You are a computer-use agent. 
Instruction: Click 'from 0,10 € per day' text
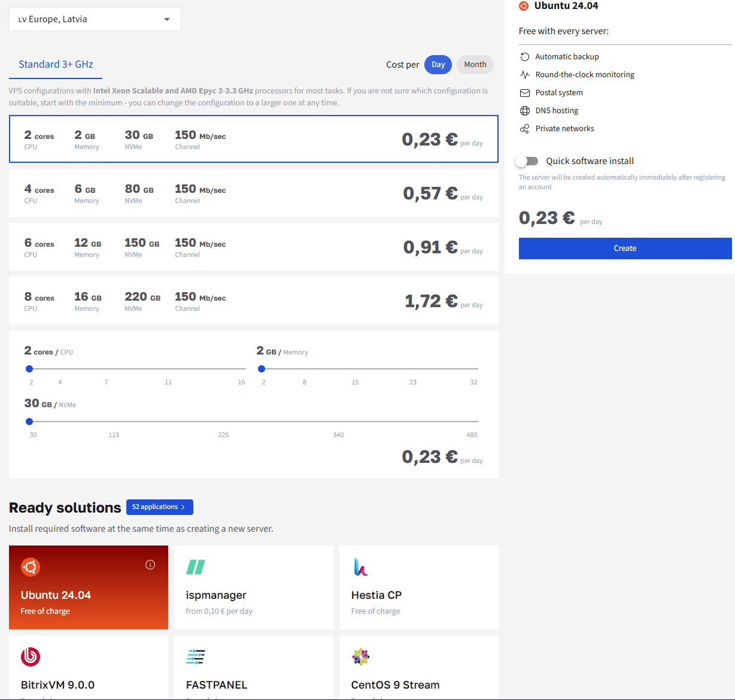point(219,611)
